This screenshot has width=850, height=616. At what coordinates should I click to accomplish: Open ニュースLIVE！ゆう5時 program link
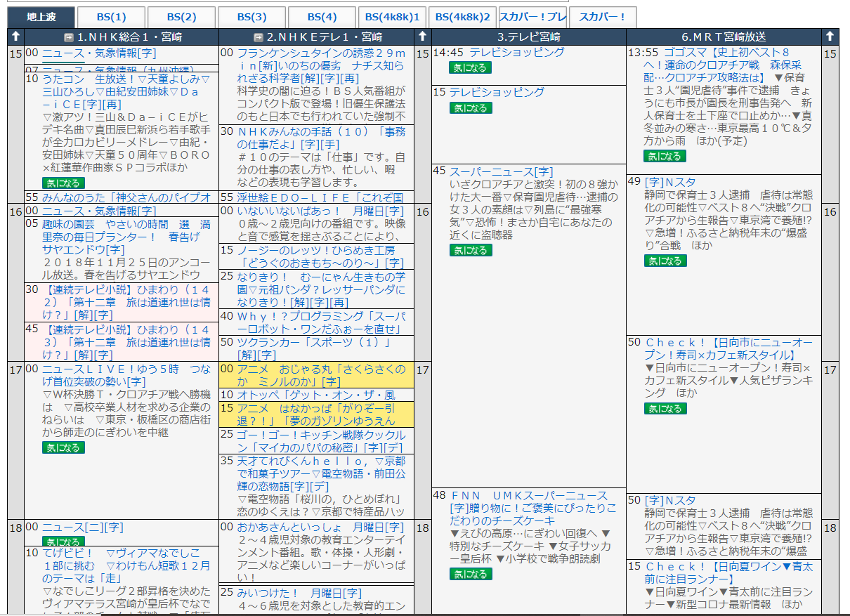click(x=126, y=375)
